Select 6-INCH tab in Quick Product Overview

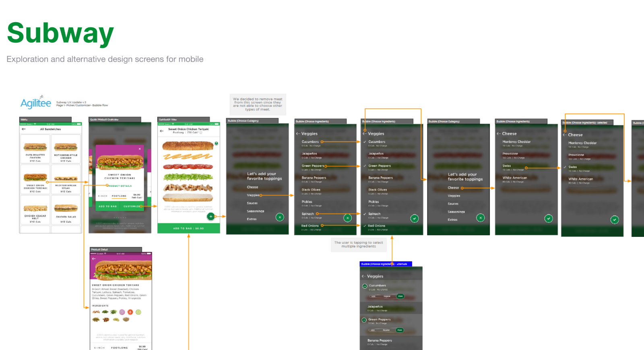click(103, 196)
